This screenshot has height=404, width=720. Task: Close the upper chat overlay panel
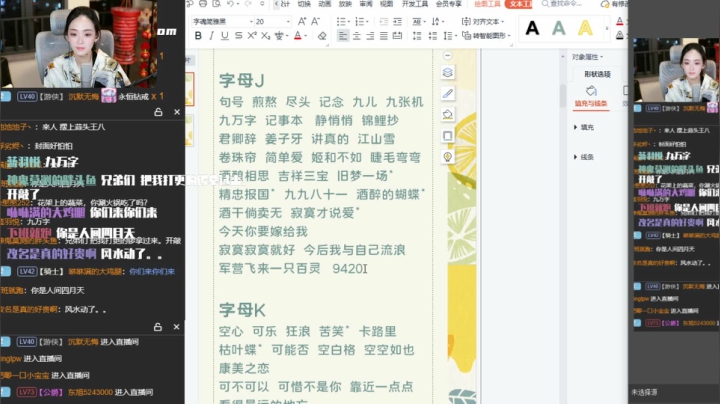point(177,112)
